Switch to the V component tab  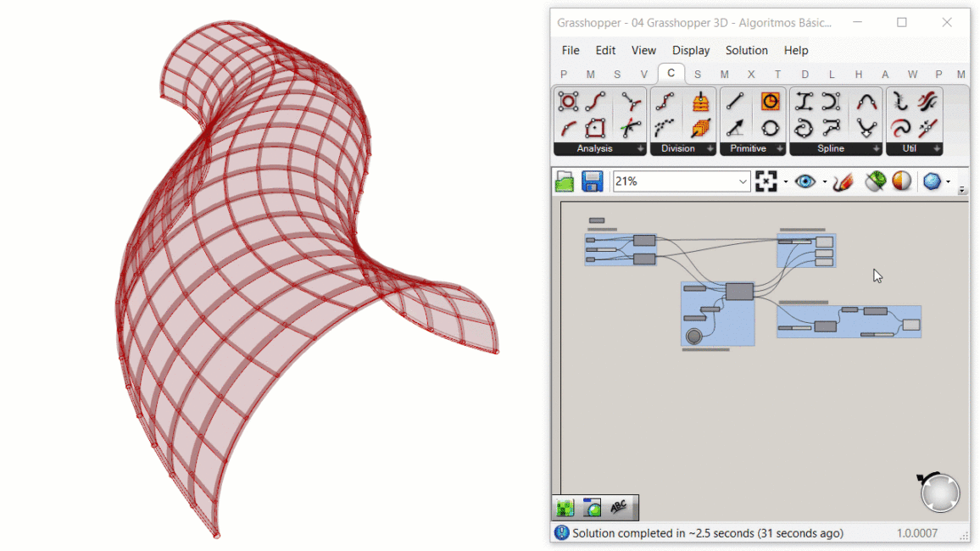pos(643,75)
